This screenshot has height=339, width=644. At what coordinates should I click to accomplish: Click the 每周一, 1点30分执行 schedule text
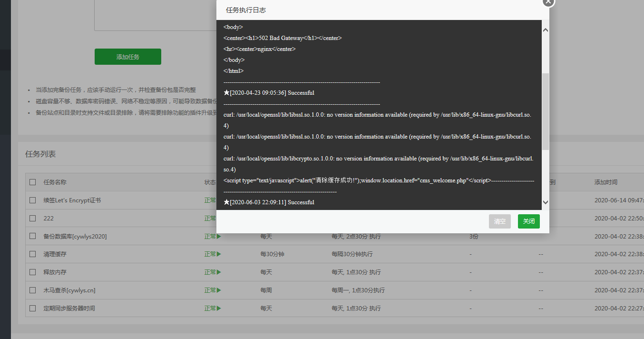tap(358, 290)
